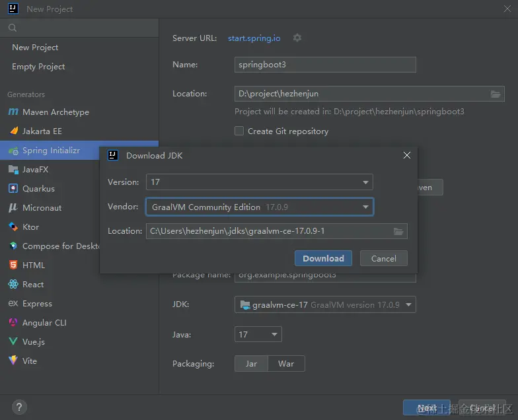The image size is (518, 420).
Task: Click the HTML5 icon
Action: (13, 265)
